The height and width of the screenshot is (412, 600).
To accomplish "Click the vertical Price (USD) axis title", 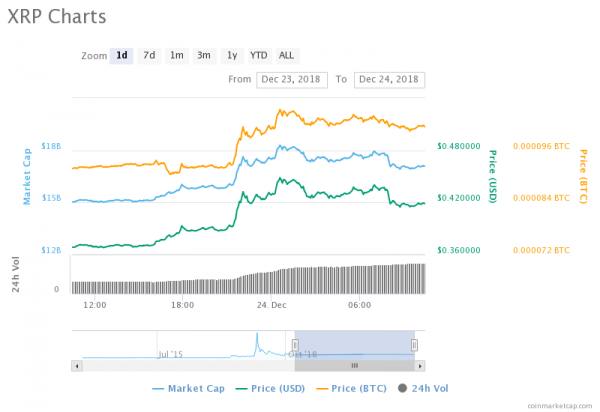I will pyautogui.click(x=492, y=176).
